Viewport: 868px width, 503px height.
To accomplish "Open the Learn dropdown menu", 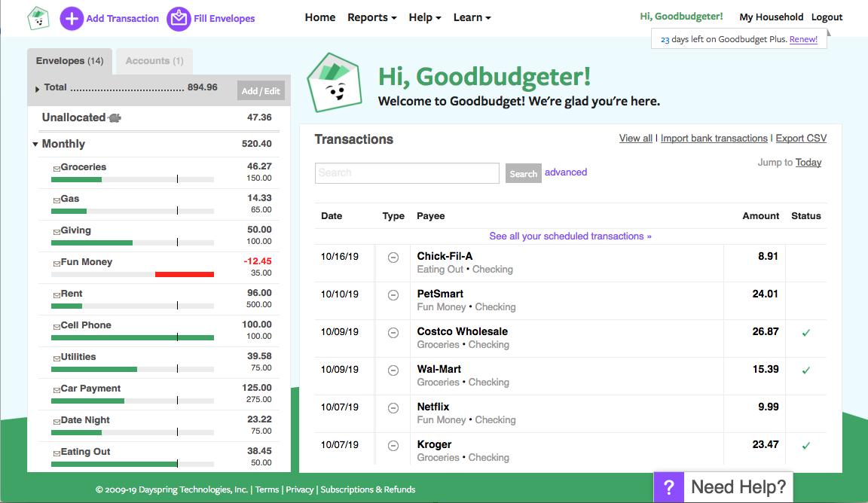I will (472, 18).
